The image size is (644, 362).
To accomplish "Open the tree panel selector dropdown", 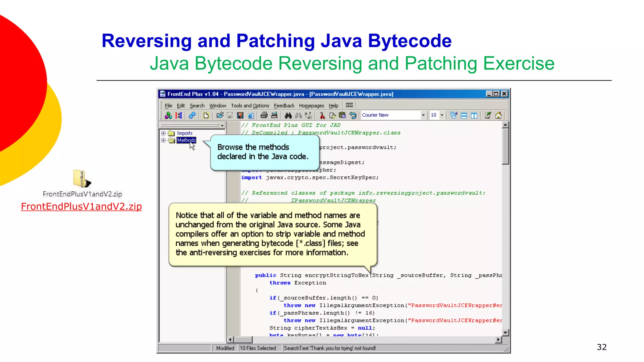I will [x=222, y=125].
